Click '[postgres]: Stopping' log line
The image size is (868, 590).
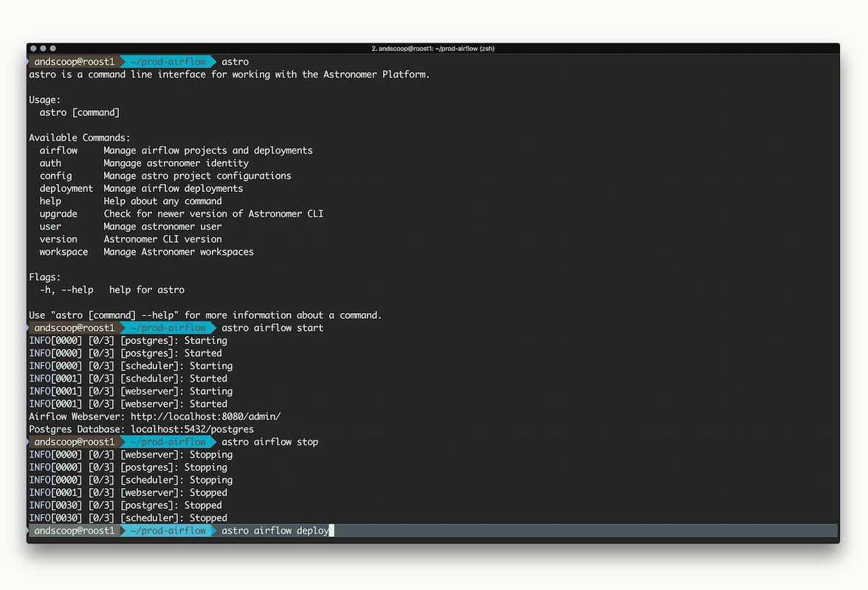(x=128, y=467)
